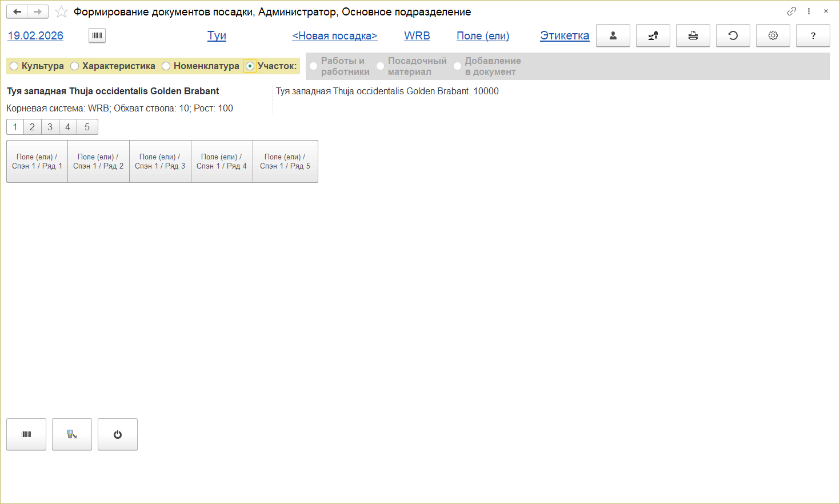Open help with the question mark button

click(813, 35)
